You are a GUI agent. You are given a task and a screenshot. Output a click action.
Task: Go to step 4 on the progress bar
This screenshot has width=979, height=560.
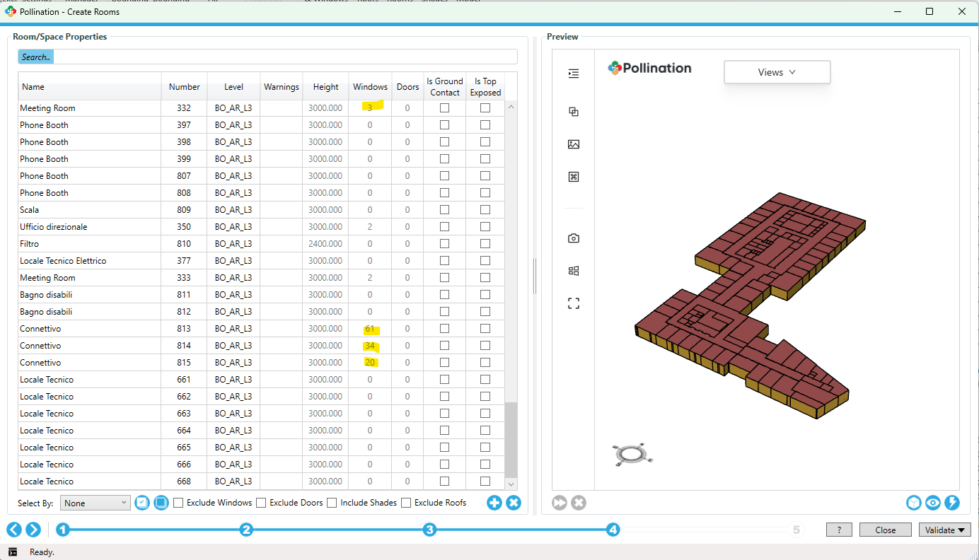tap(613, 529)
